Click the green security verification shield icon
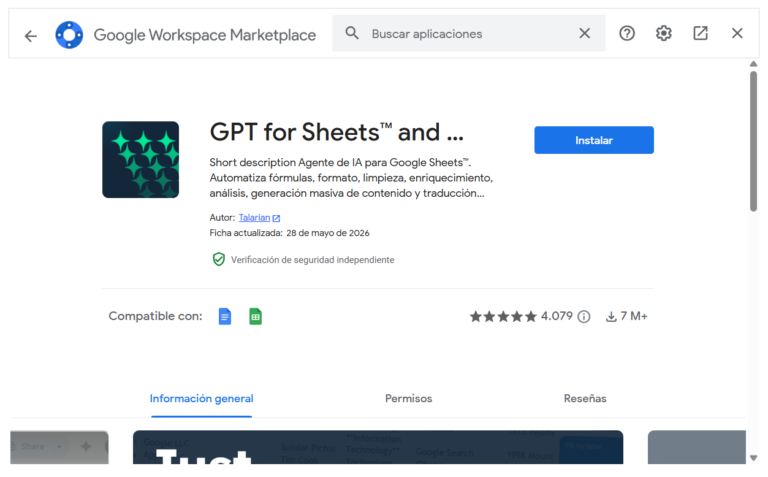The image size is (768, 477). (218, 259)
